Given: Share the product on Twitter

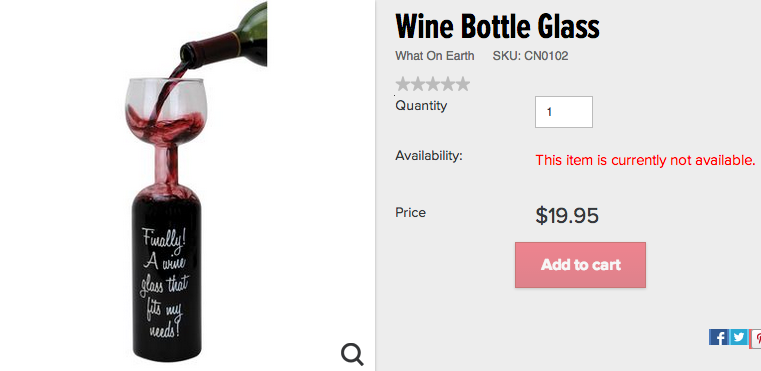Looking at the screenshot, I should (x=739, y=337).
